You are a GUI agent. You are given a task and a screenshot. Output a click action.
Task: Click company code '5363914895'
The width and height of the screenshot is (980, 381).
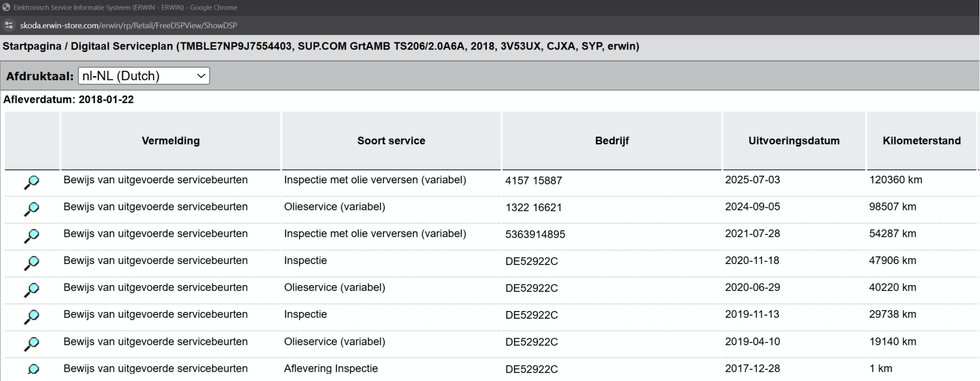point(535,234)
